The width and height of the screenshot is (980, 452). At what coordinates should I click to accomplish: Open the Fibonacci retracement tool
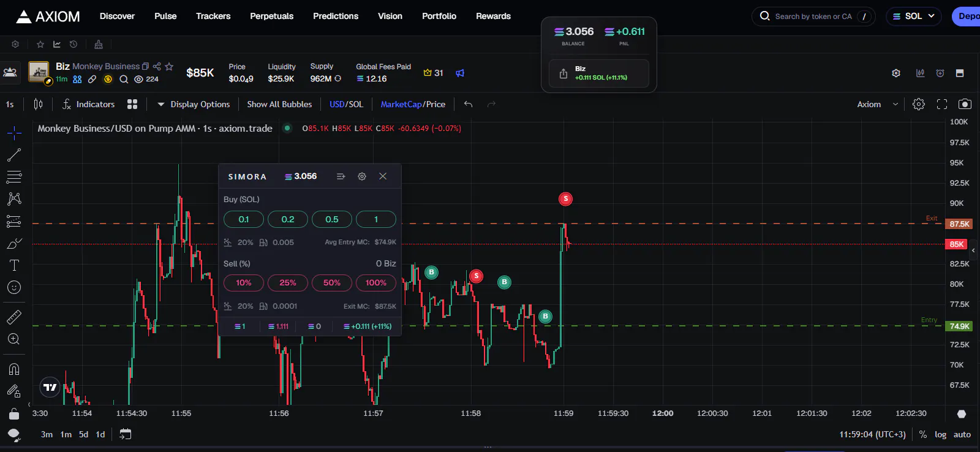(x=14, y=177)
